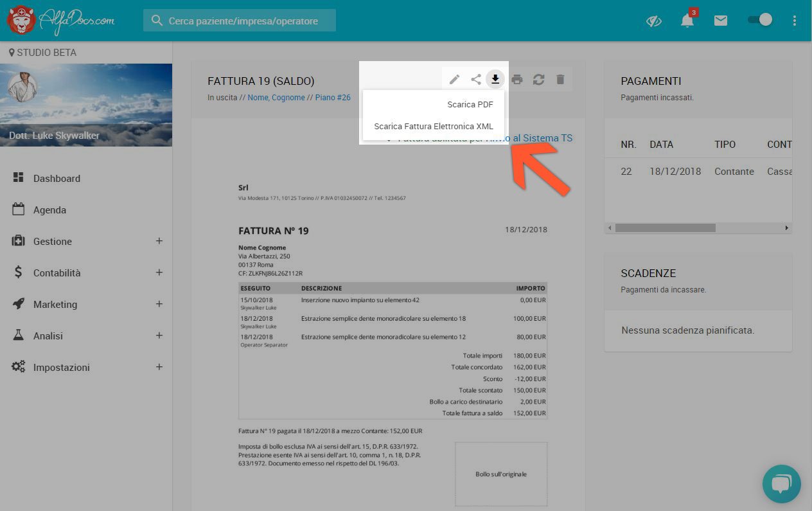Click the share invoice icon
The image size is (812, 511).
click(x=475, y=80)
